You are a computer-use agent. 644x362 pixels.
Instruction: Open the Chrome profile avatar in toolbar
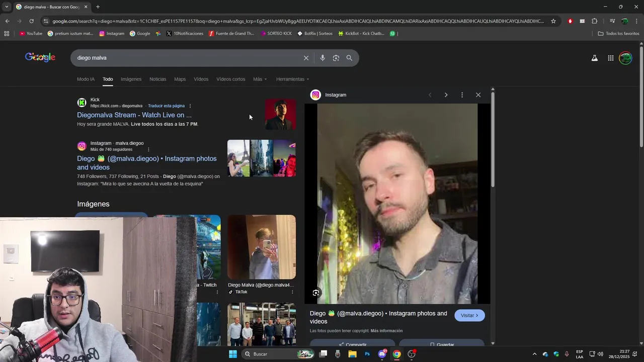(625, 21)
